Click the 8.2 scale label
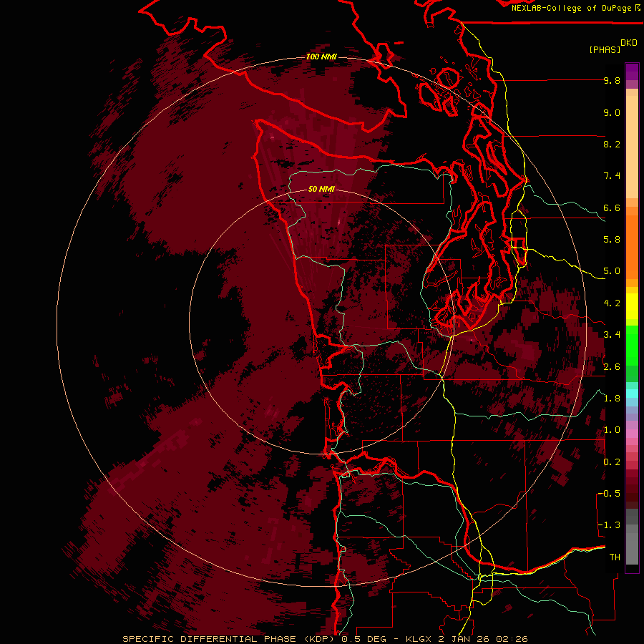This screenshot has height=644, width=644. pyautogui.click(x=612, y=144)
